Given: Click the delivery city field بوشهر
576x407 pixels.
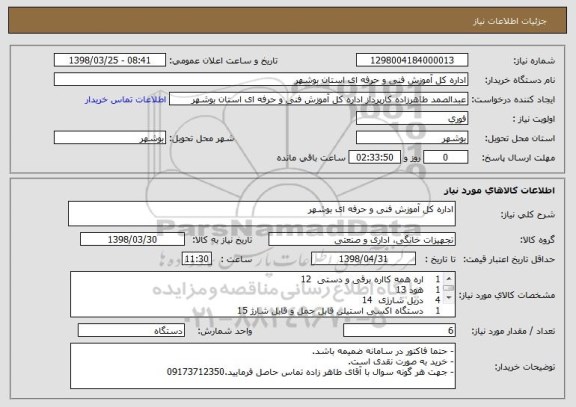Looking at the screenshot, I should click(110, 138).
